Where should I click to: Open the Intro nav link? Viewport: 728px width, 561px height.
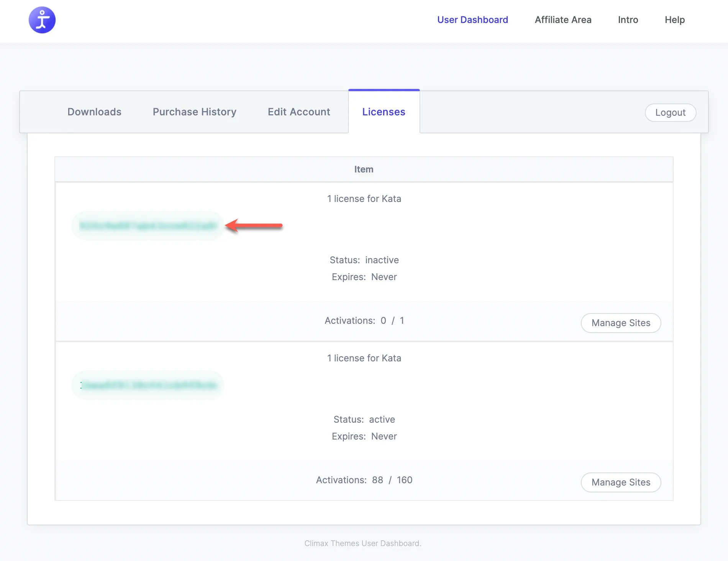click(628, 20)
